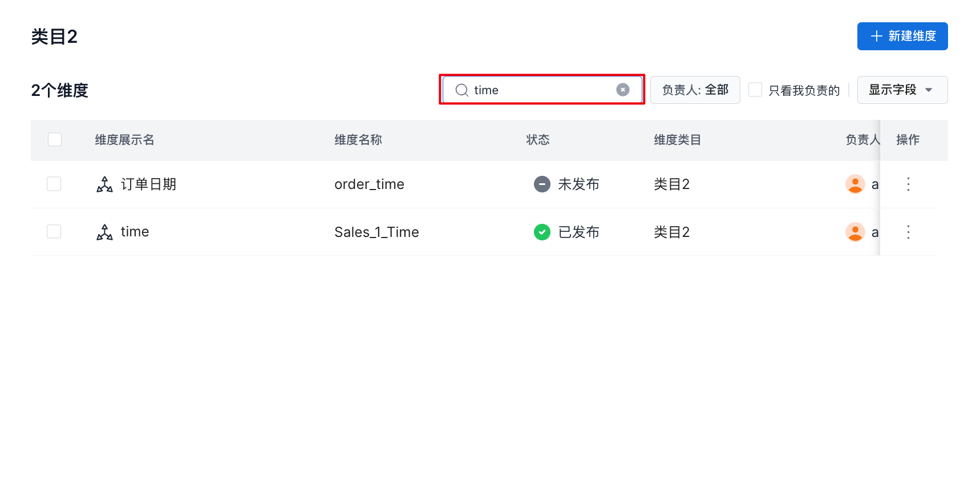Click the gray 未发布 status icon
Screen dimensions: 980x495
(x=542, y=184)
